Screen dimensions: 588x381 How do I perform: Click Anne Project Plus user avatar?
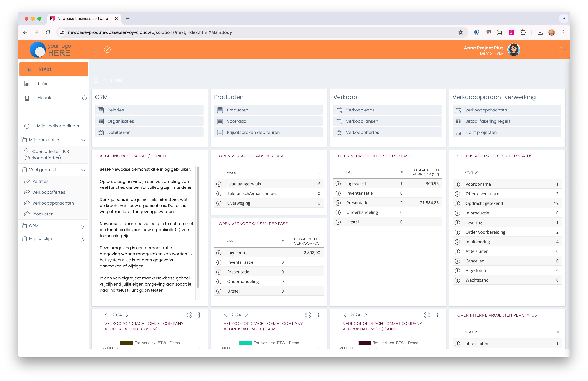click(x=514, y=50)
